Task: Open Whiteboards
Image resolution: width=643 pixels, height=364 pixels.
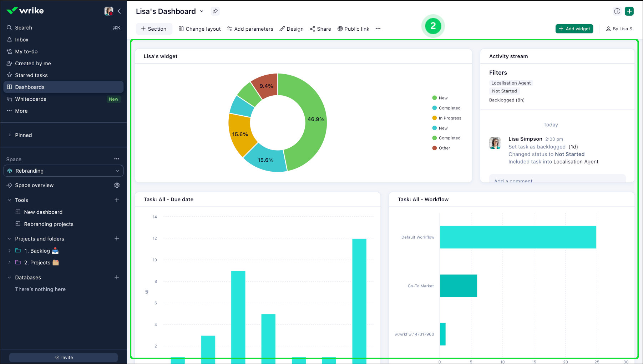Action: point(64,99)
